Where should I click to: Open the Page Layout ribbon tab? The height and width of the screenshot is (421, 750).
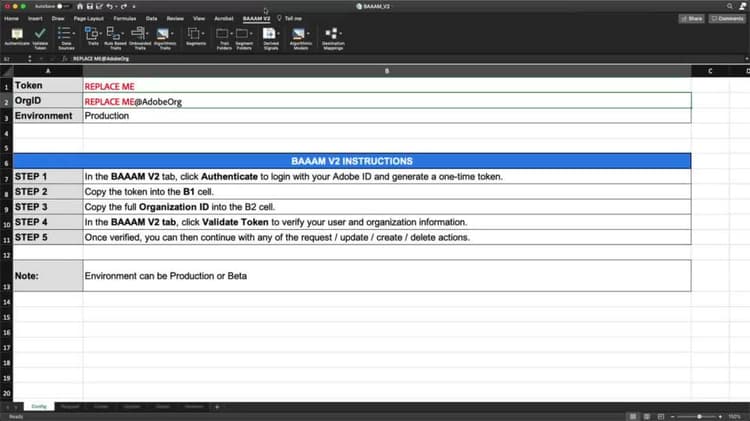88,19
